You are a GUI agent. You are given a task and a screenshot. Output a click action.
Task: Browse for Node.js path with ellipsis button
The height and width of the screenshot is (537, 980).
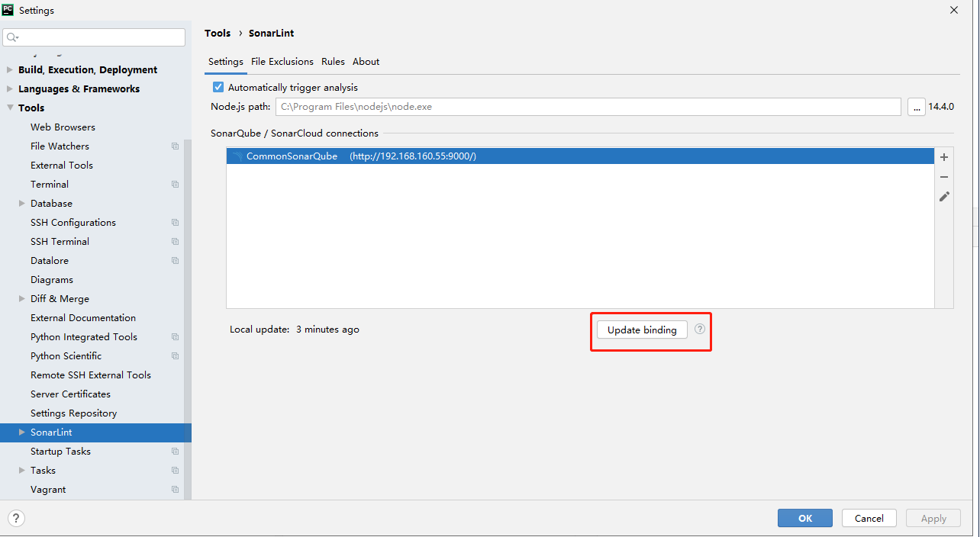tap(917, 107)
